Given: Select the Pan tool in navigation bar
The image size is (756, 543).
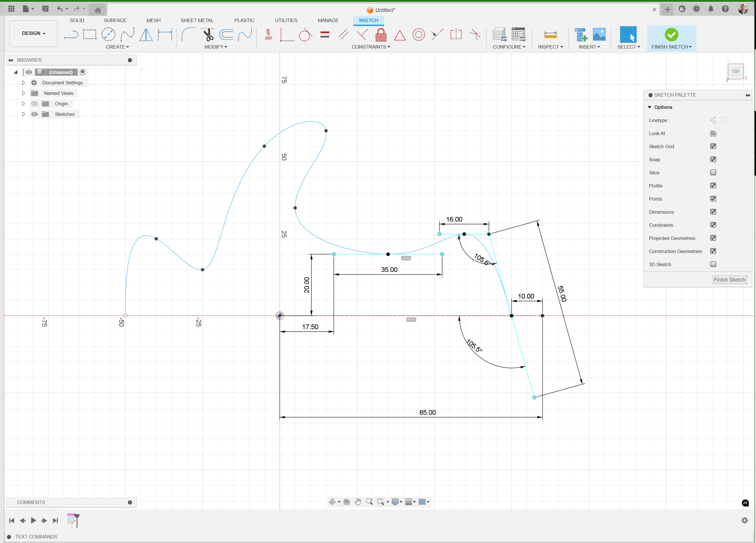Looking at the screenshot, I should click(x=358, y=502).
